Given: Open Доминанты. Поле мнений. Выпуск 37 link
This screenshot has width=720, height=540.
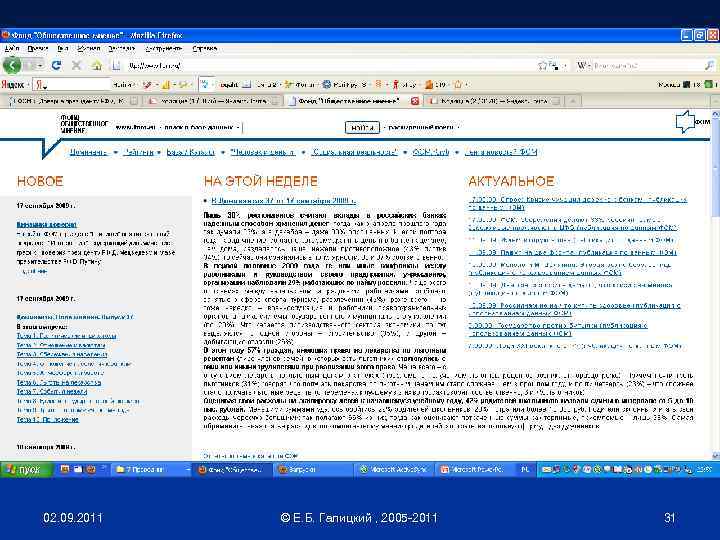Looking at the screenshot, I should coord(75,317).
